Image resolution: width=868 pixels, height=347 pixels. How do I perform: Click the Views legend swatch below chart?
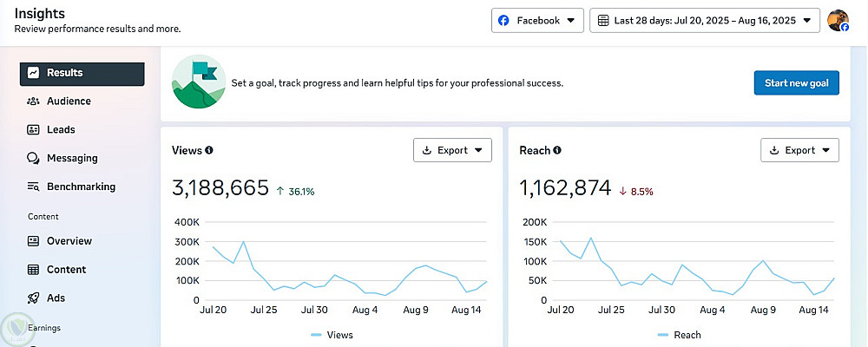coord(317,335)
